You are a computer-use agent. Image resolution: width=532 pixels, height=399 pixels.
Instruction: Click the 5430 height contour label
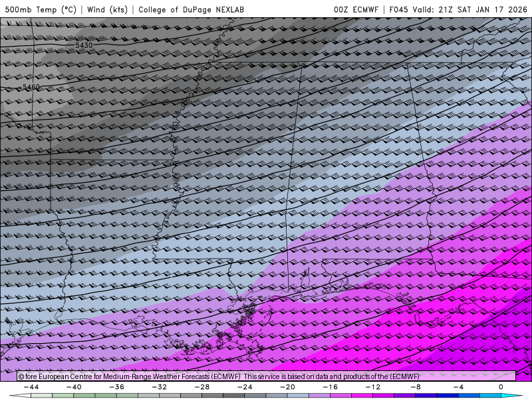click(84, 45)
